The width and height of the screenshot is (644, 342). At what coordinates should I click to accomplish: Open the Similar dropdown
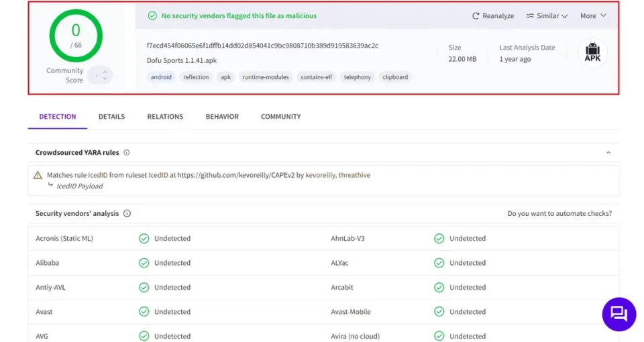pos(547,16)
